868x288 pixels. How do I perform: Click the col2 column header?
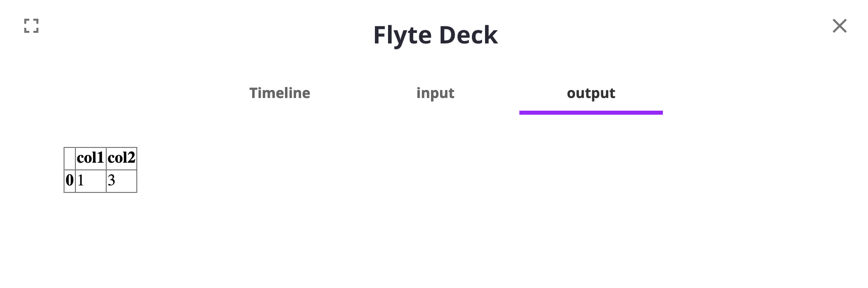click(x=121, y=158)
